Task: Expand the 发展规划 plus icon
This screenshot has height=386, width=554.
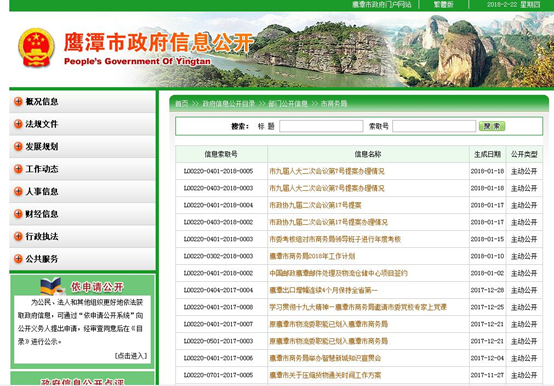Action: point(18,147)
